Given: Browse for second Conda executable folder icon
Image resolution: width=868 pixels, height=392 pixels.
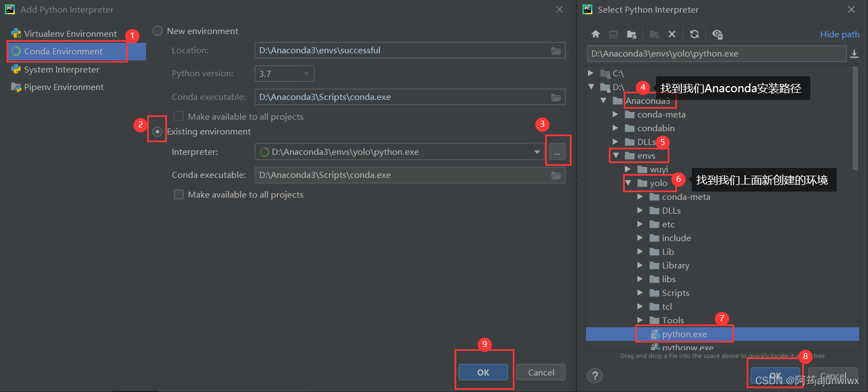Looking at the screenshot, I should click(556, 175).
